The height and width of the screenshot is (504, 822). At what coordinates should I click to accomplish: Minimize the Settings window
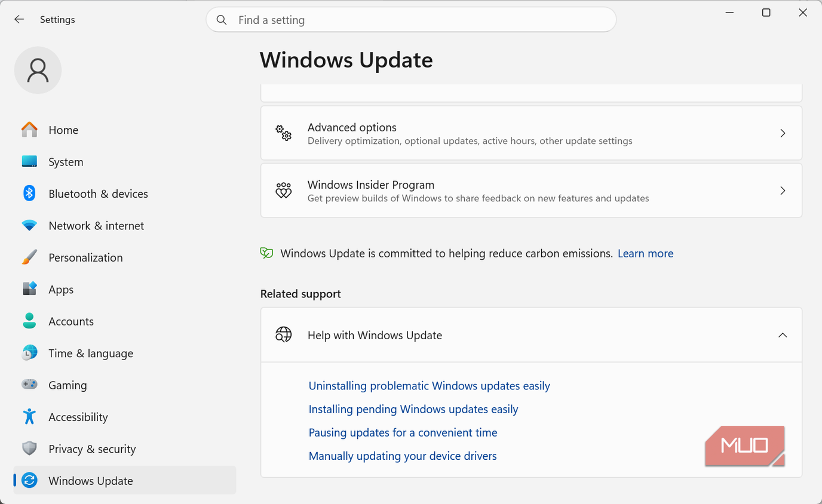point(729,13)
